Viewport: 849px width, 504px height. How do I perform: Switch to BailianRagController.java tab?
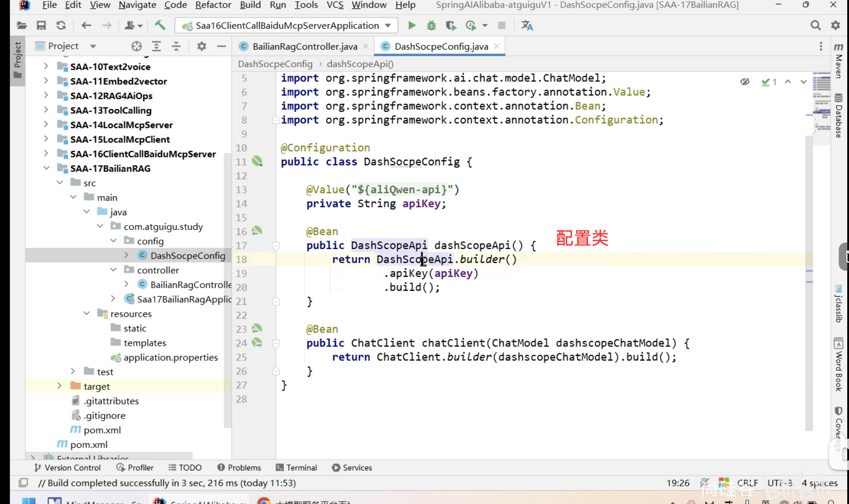pyautogui.click(x=304, y=46)
